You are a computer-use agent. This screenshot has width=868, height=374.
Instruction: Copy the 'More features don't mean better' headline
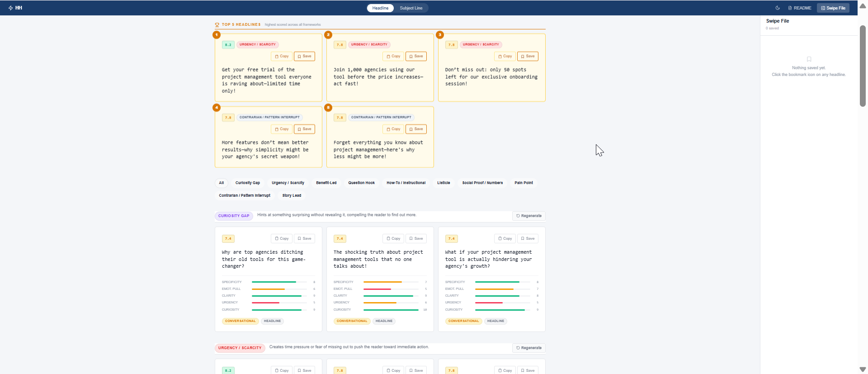click(x=282, y=129)
